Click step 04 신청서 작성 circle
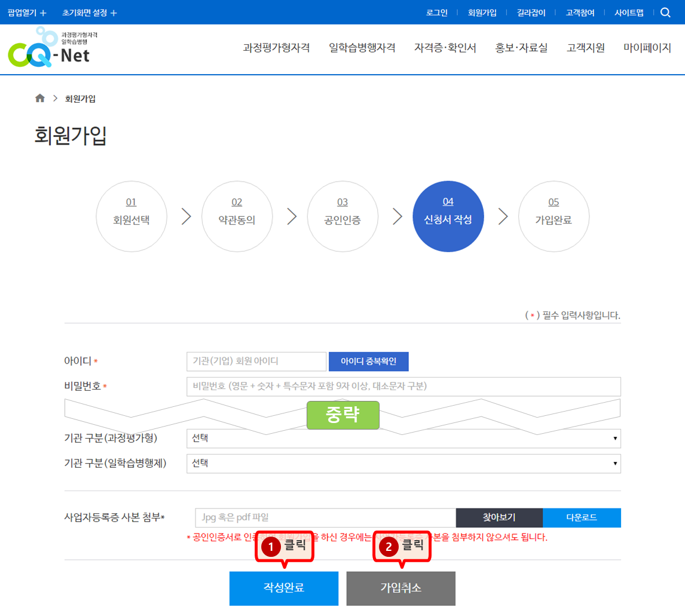The width and height of the screenshot is (685, 616). [448, 216]
